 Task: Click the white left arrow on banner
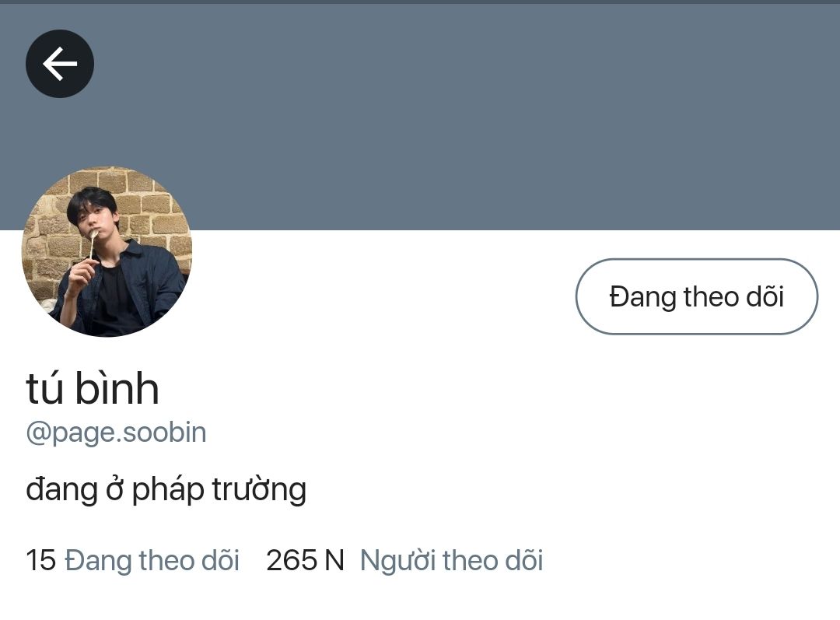(60, 64)
